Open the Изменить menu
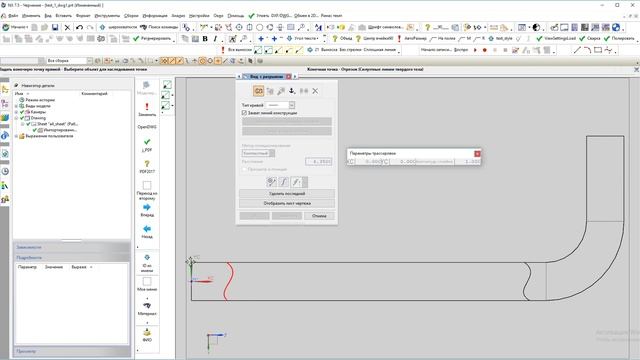Viewport: 640px width, 360px height. coord(31,16)
